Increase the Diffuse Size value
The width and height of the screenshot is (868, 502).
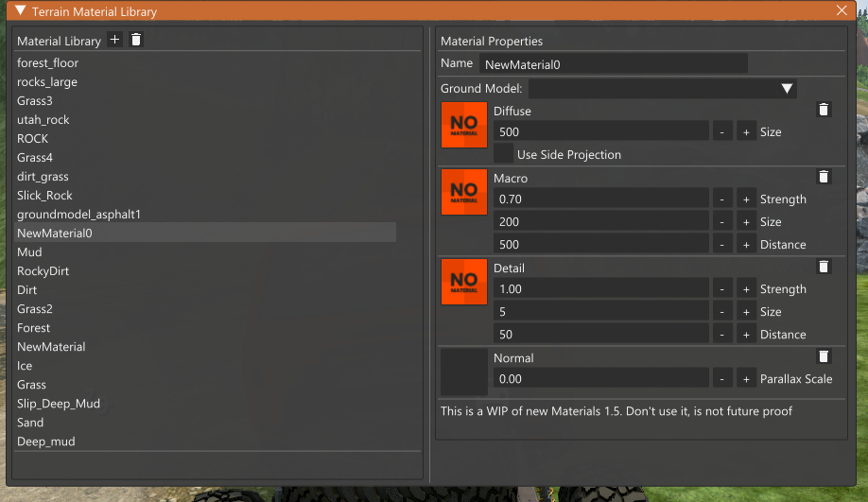tap(746, 131)
